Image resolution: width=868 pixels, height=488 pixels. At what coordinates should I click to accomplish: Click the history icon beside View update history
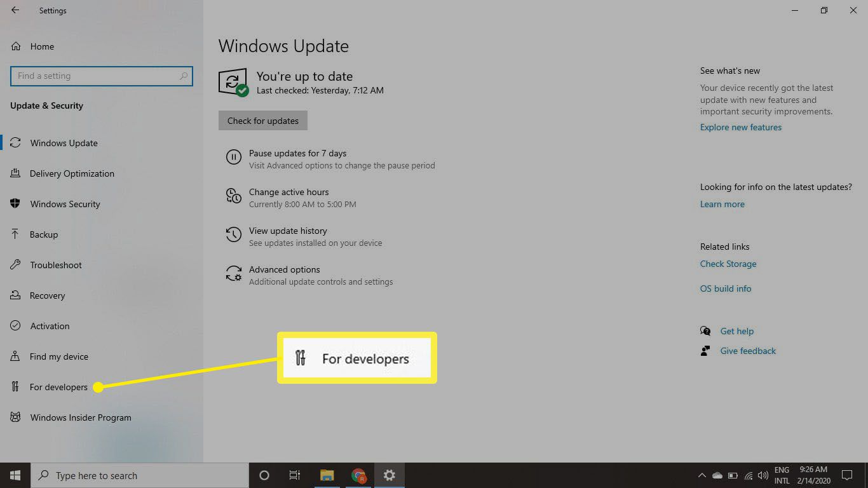[233, 234]
